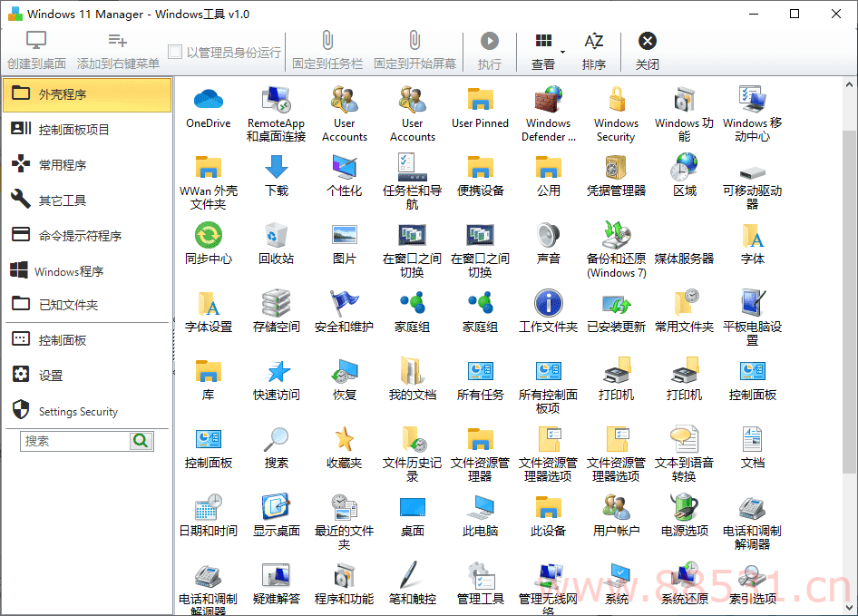The image size is (858, 616).
Task: Open the 凭据管理器 credential manager icon
Action: pos(616,168)
